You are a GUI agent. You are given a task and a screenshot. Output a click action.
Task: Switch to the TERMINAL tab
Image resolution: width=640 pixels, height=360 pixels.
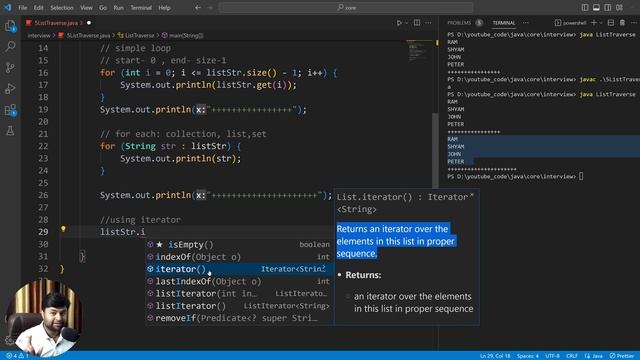click(x=504, y=23)
